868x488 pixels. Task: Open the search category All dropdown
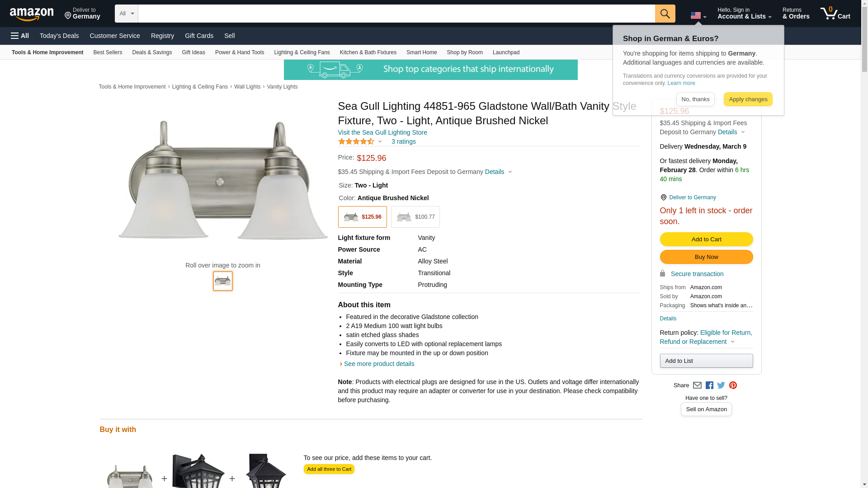click(x=126, y=14)
